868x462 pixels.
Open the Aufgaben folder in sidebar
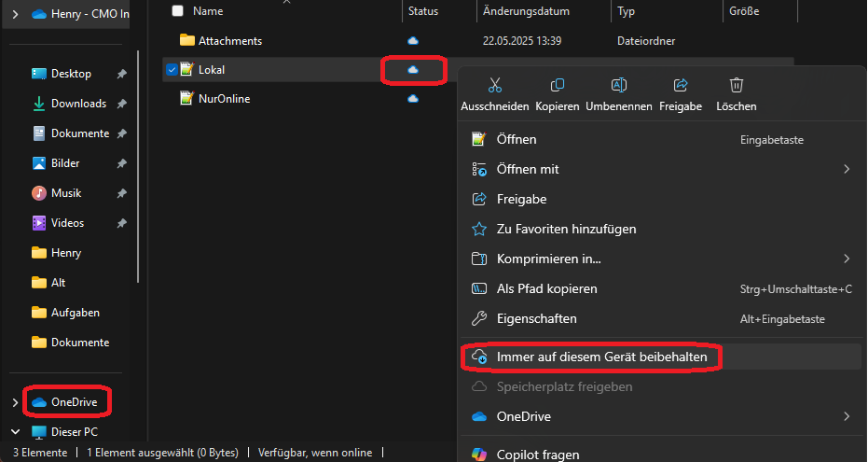76,313
